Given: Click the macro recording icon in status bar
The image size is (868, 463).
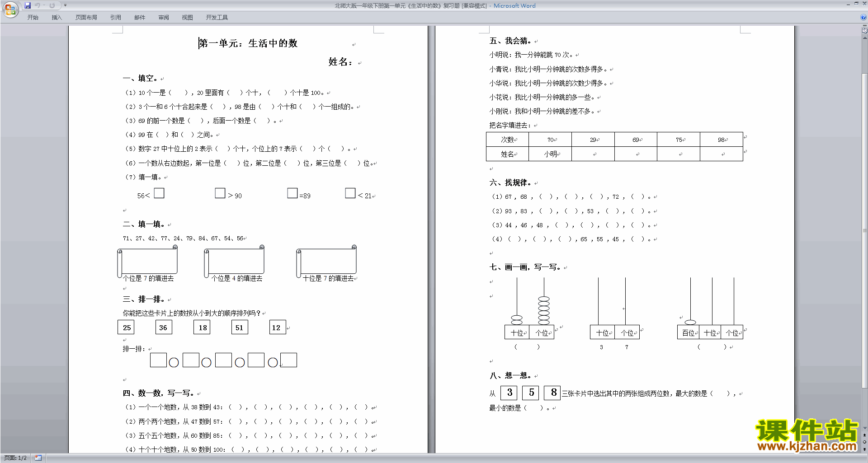Looking at the screenshot, I should tap(38, 458).
